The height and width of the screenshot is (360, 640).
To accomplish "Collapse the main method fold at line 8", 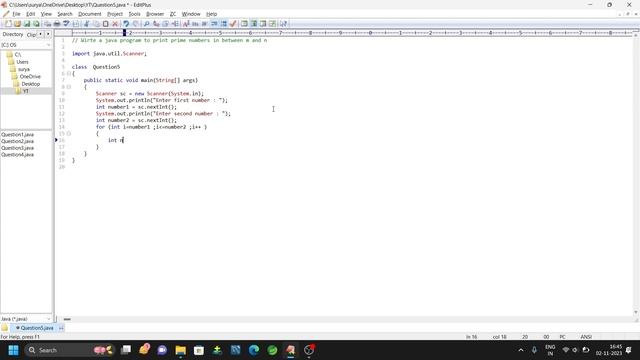I will pos(69,87).
